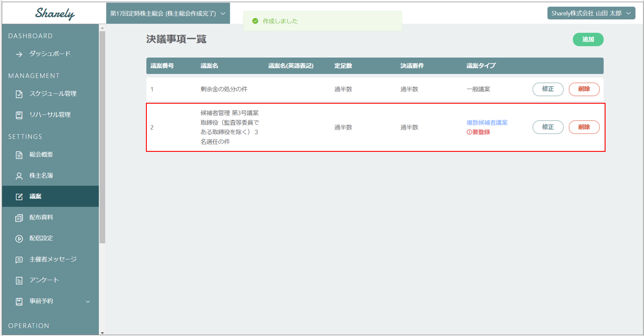644x336 pixels.
Task: Click the 主催者メッセージ chat icon
Action: [19, 260]
